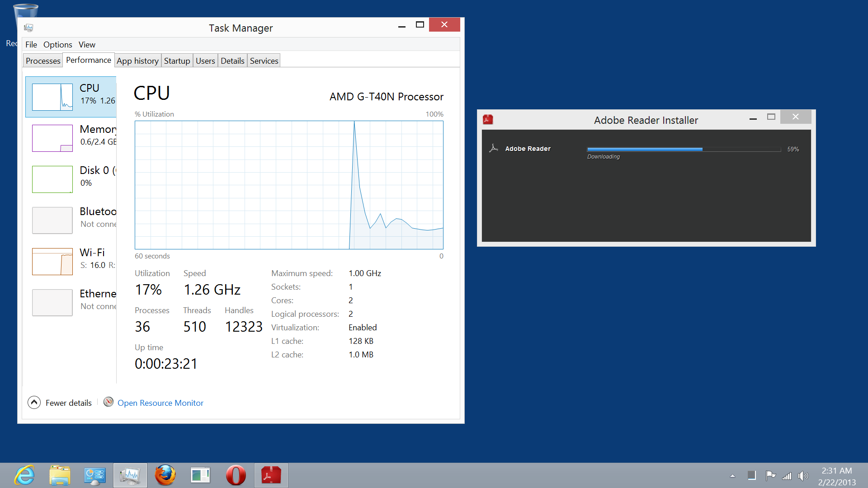Click the Virtualization Enabled value
Viewport: 868px width, 488px height.
[363, 328]
